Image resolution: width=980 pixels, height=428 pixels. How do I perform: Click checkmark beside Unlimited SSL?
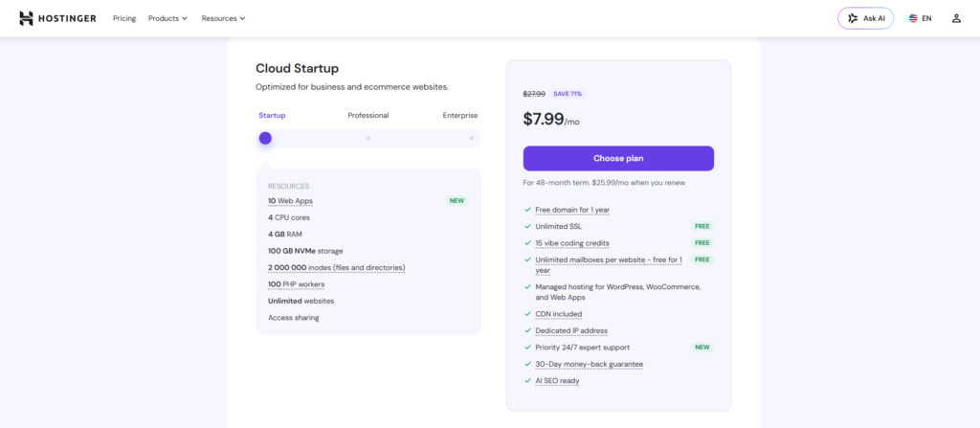point(528,227)
